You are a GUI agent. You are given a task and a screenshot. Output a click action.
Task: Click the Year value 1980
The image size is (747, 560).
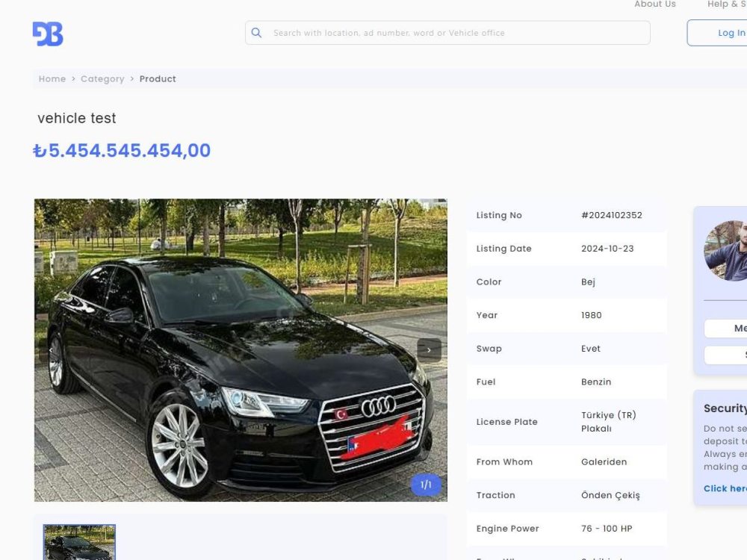[x=591, y=315]
